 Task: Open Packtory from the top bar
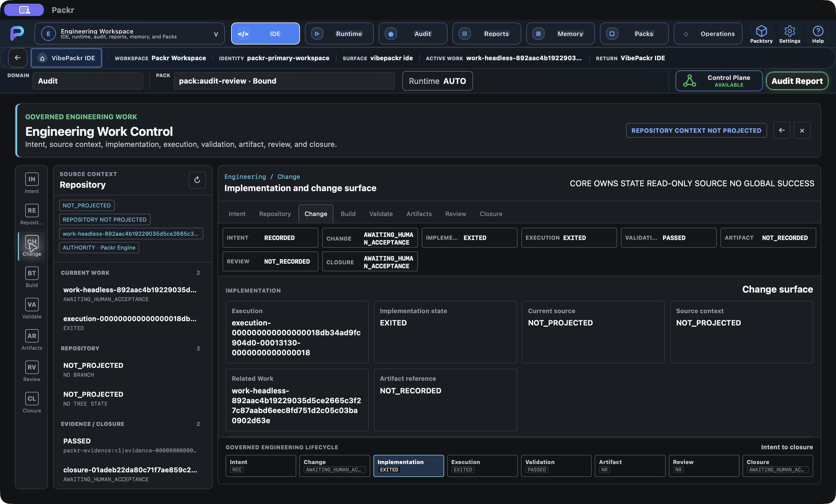(x=761, y=34)
